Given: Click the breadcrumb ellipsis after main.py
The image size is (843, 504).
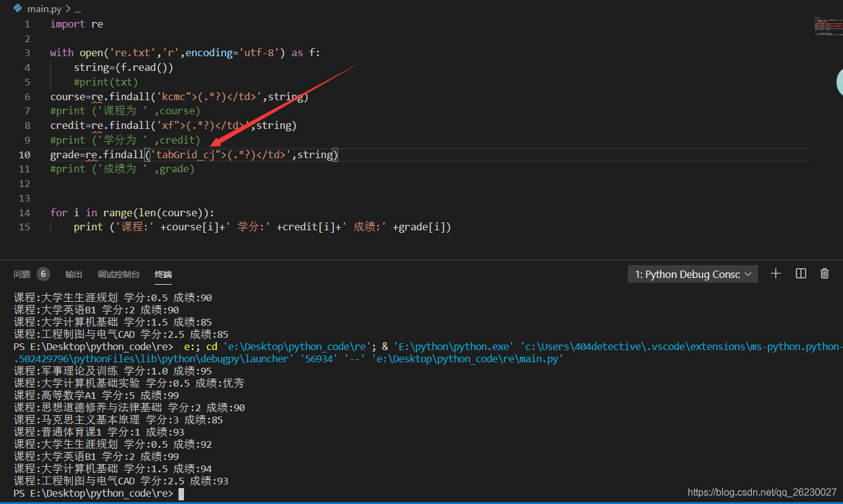Looking at the screenshot, I should tap(77, 9).
